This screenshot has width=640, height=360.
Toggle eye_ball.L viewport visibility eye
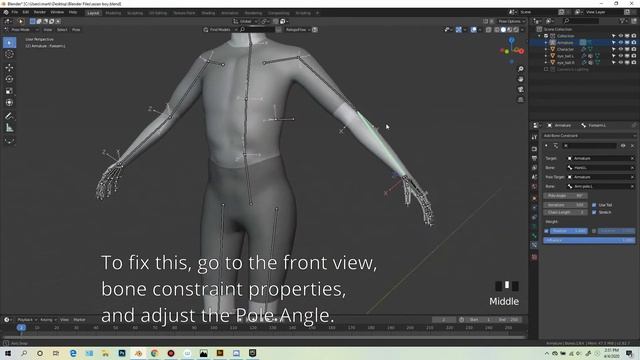(x=620, y=56)
